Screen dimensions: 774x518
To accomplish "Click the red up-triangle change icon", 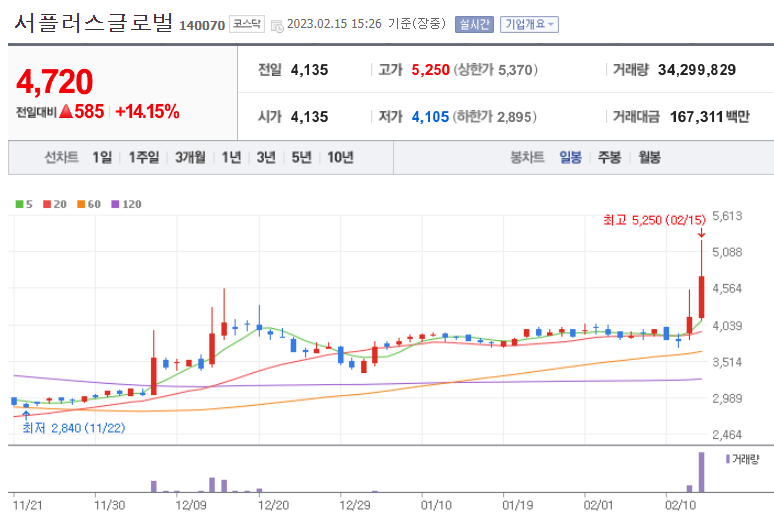I will click(66, 112).
